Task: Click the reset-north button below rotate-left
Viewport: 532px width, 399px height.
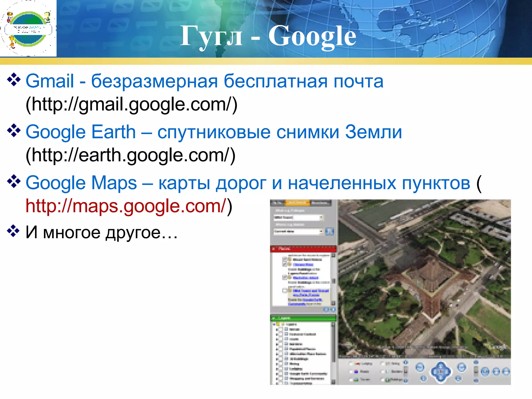Action: [423, 378]
